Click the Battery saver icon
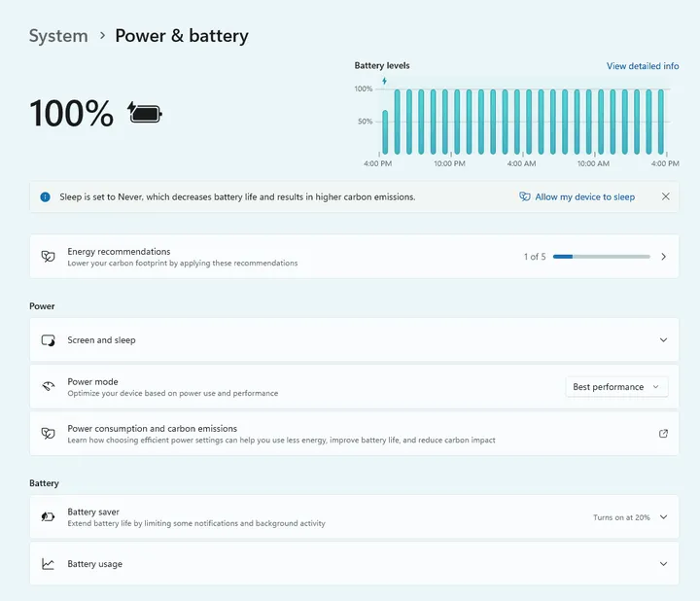The height and width of the screenshot is (601, 700). tap(48, 517)
